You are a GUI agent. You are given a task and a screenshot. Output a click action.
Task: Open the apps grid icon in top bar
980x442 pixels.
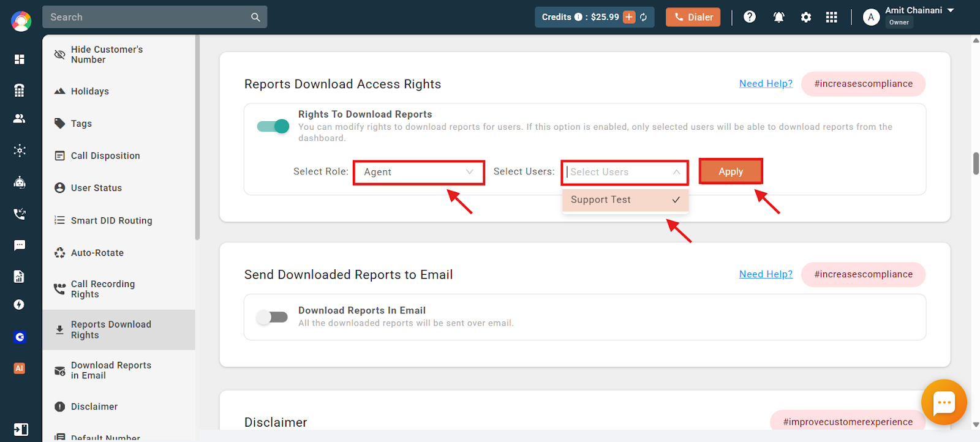click(x=831, y=17)
